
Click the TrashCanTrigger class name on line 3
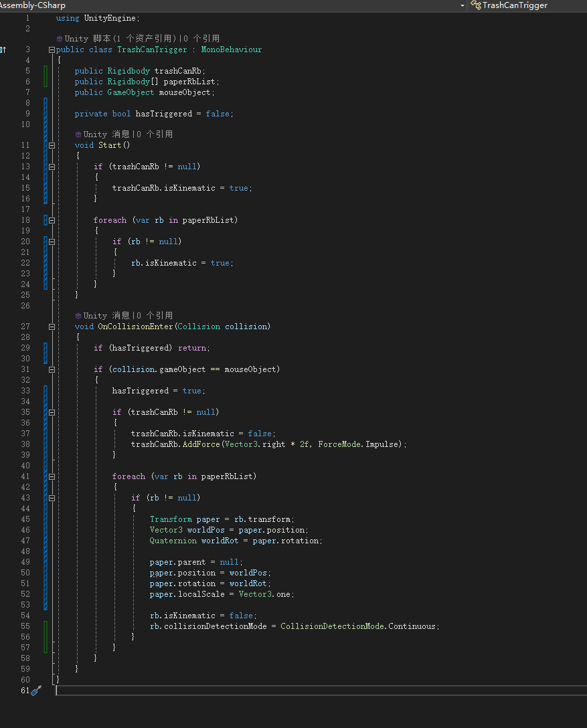point(152,50)
